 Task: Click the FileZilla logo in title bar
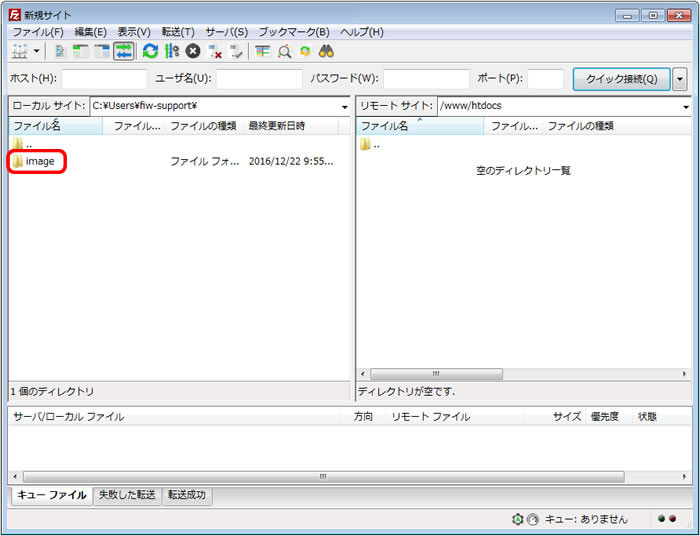(15, 15)
